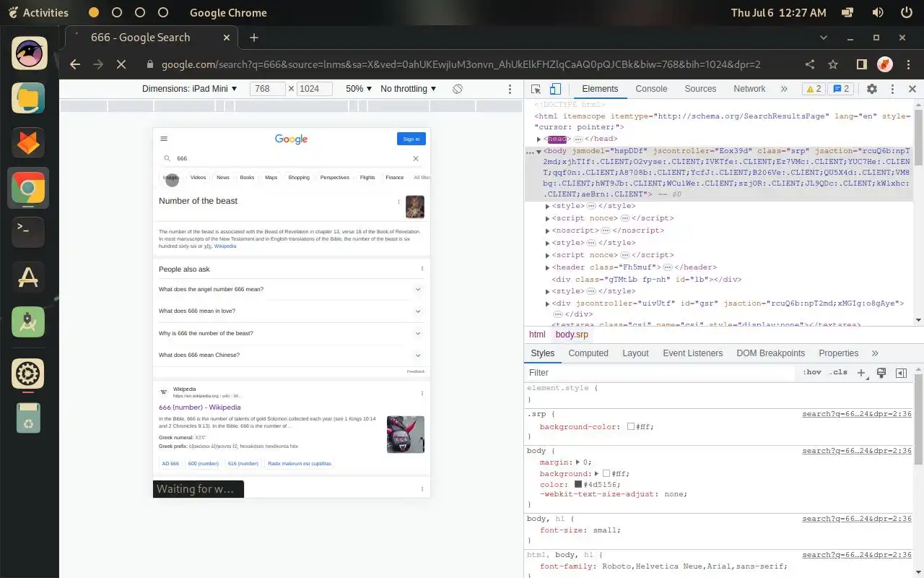
Task: Open the DOM Breakpoints tab
Action: pyautogui.click(x=770, y=353)
